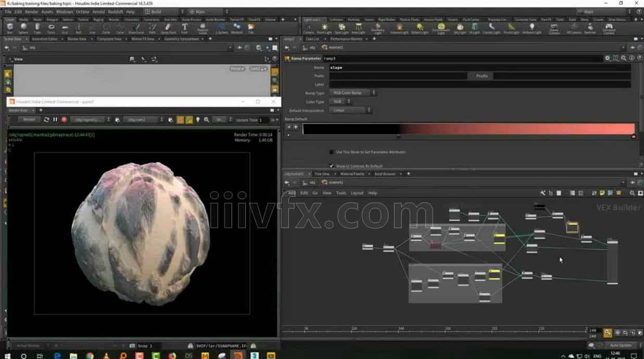644x359 pixels.
Task: Add a Sky Light from shelf
Action: [460, 28]
